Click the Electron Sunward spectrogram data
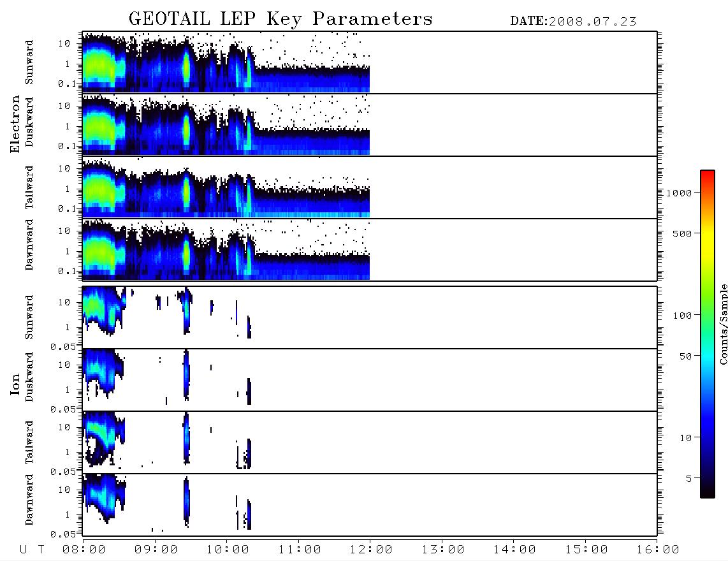This screenshot has height=561, width=728. pos(226,62)
